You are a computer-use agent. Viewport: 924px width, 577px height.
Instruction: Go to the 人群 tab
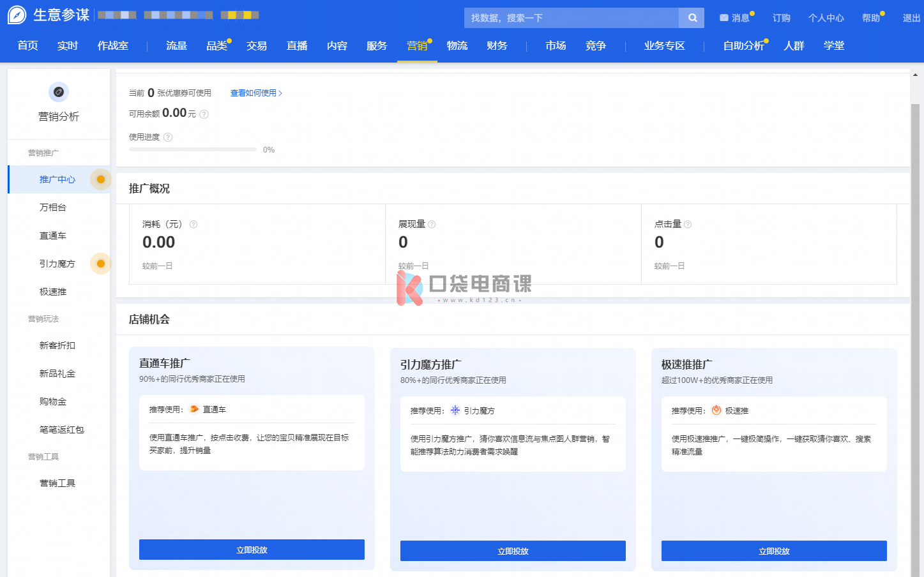tap(794, 46)
